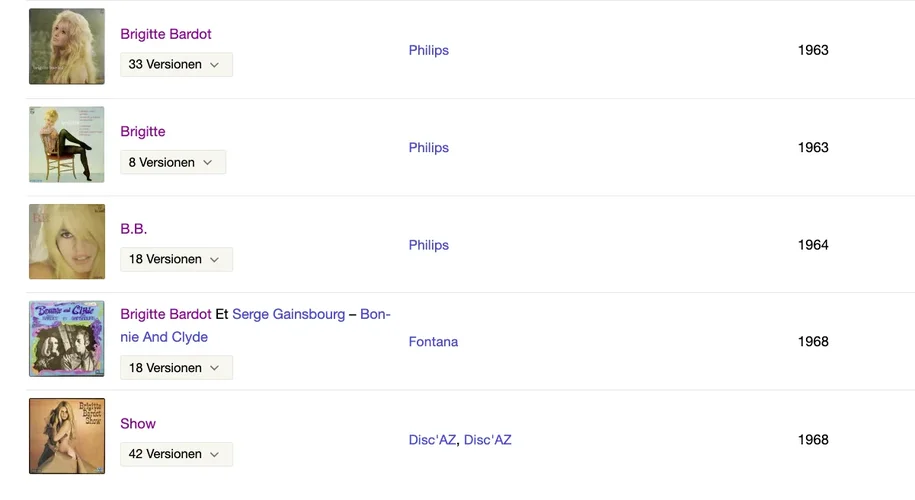Click Philips label in Brigitte Bardot row
Screen dimensions: 915x500
pyautogui.click(x=428, y=50)
